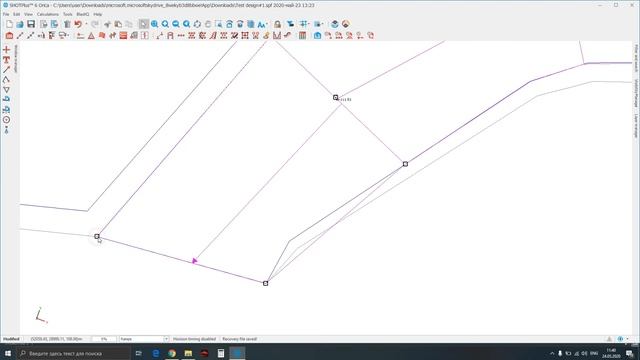Screen dimensions: 640x360
Task: Select the node under the mouse cursor
Action: (97, 236)
